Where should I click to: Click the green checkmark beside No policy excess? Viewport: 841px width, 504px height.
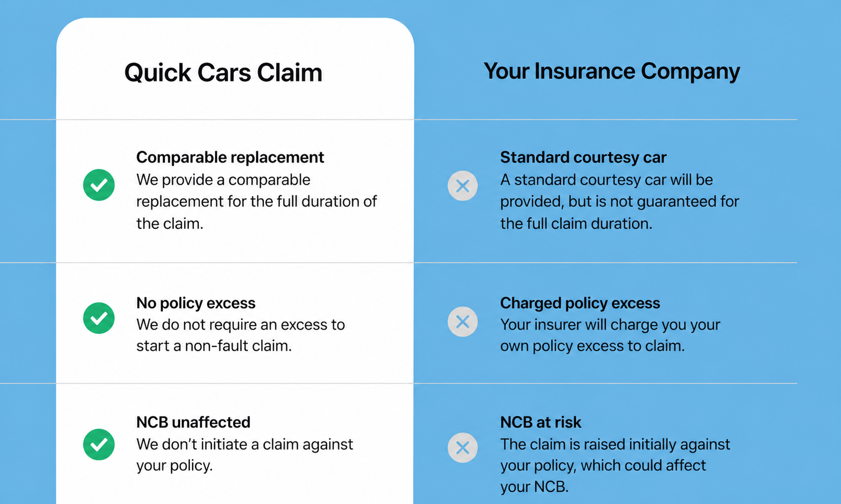(99, 318)
